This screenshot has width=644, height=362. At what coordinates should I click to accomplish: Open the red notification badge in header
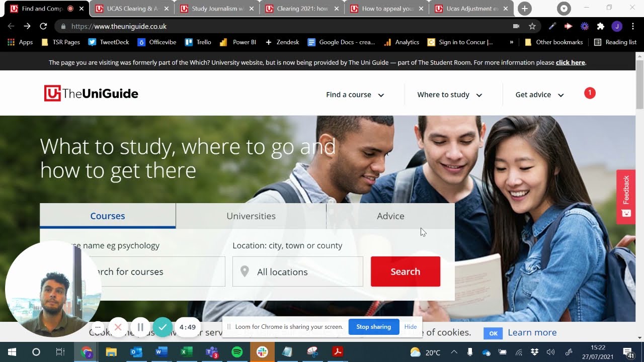[x=590, y=93]
